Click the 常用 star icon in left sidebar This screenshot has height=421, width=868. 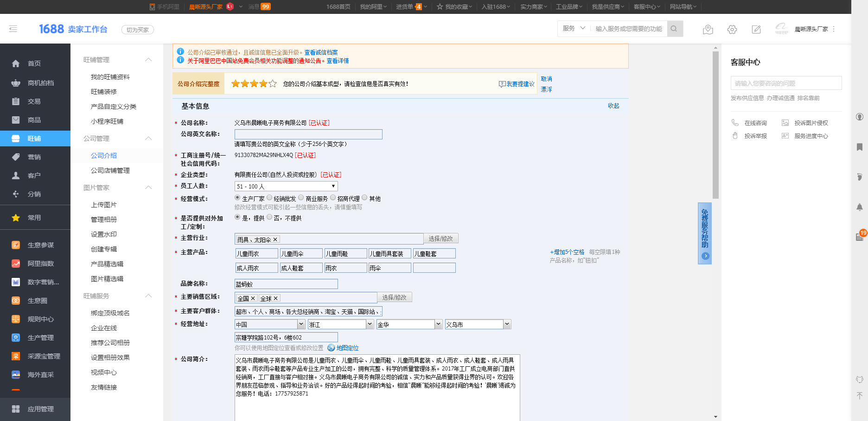pos(16,218)
